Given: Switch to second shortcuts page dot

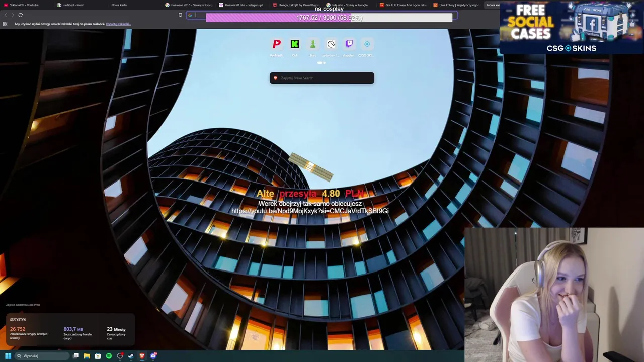Looking at the screenshot, I should [324, 63].
